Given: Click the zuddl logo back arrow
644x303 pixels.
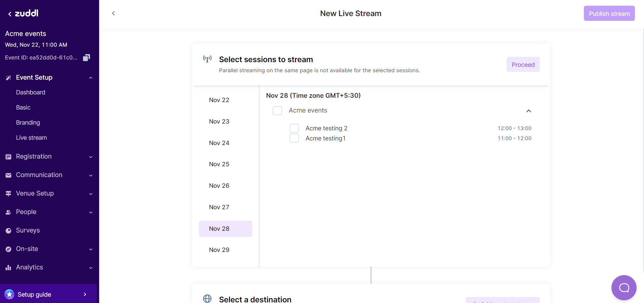Looking at the screenshot, I should coord(10,14).
